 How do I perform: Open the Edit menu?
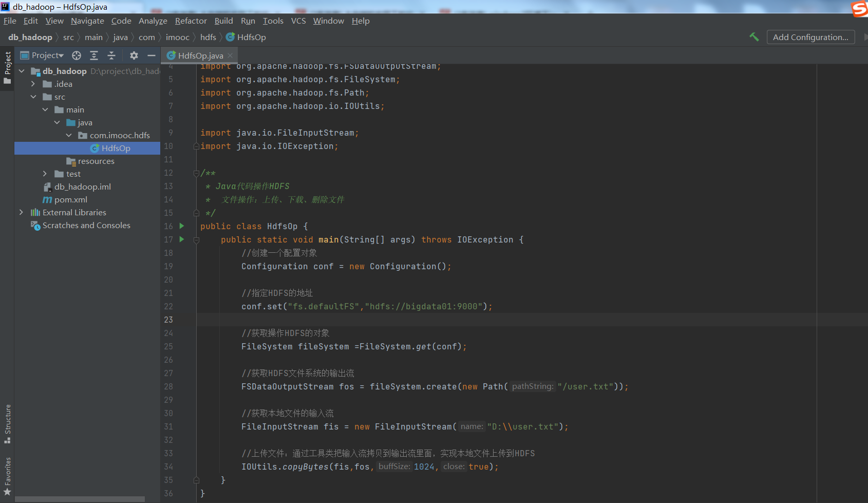point(31,21)
